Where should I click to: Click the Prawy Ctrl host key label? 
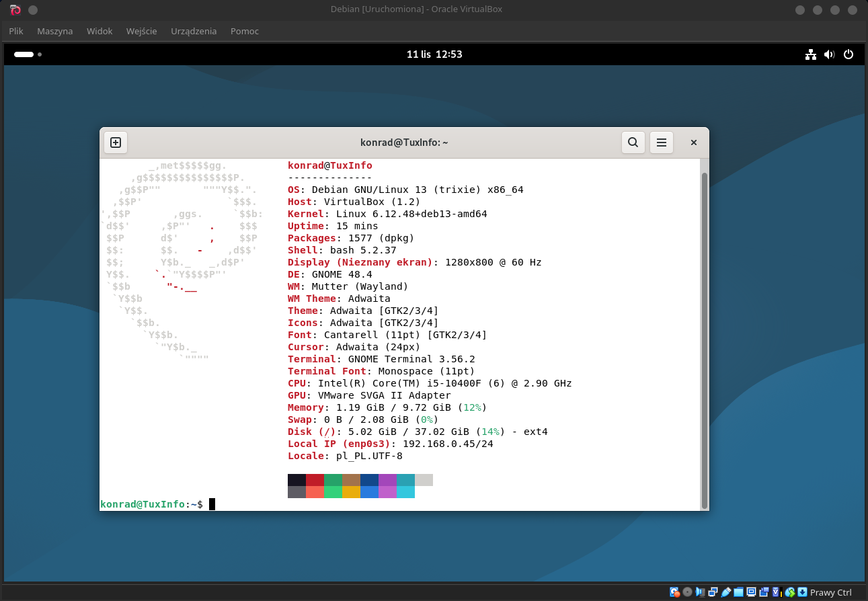point(831,592)
